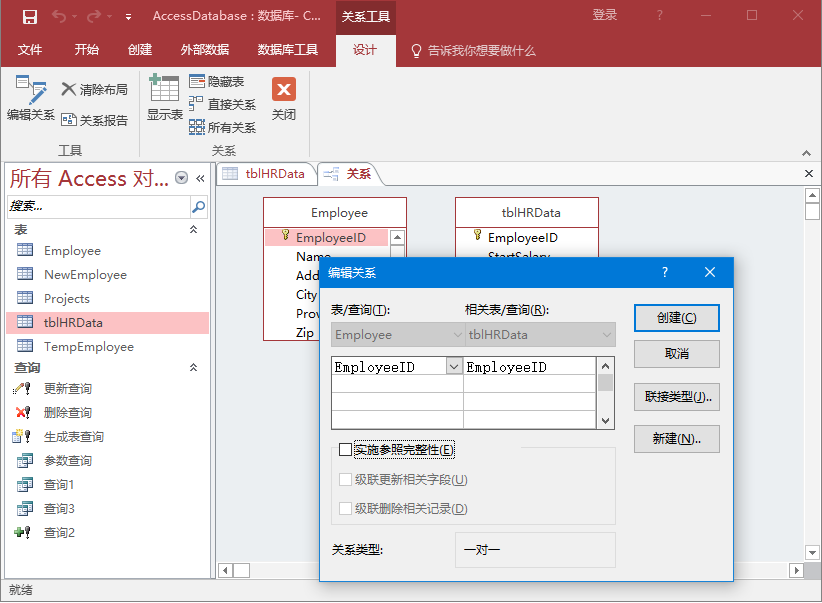Click 隐藏表 (Hide Table) in the ribbon
The image size is (822, 603).
(216, 82)
